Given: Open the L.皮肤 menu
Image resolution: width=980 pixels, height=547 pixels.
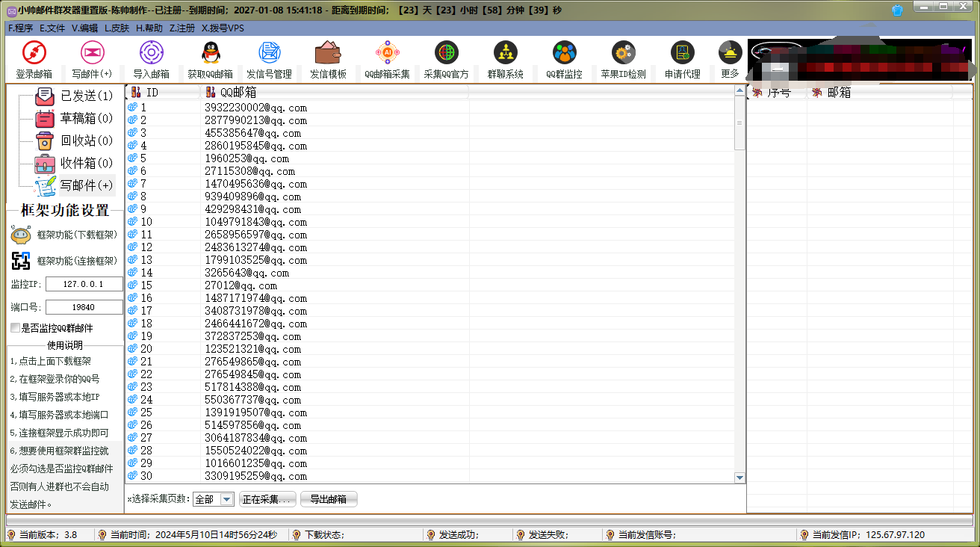Looking at the screenshot, I should (117, 28).
